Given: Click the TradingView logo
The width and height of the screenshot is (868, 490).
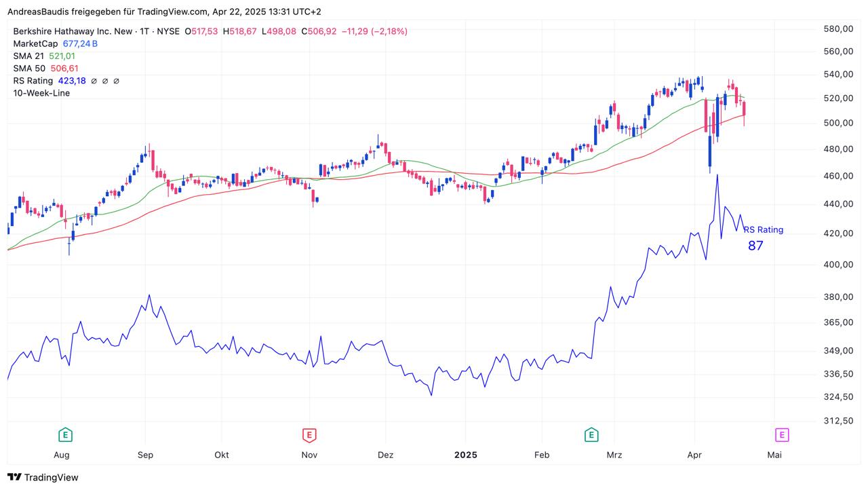Looking at the screenshot, I should pos(43,477).
